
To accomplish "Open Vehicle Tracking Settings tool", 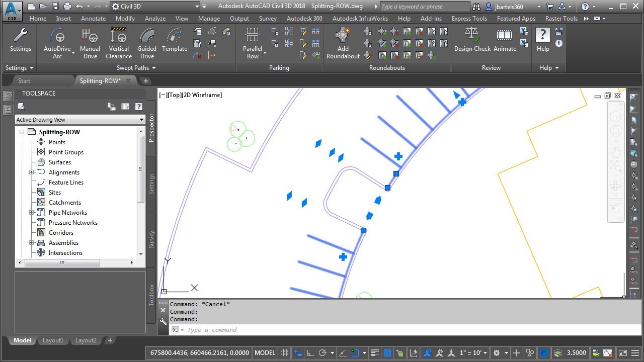I will (20, 40).
